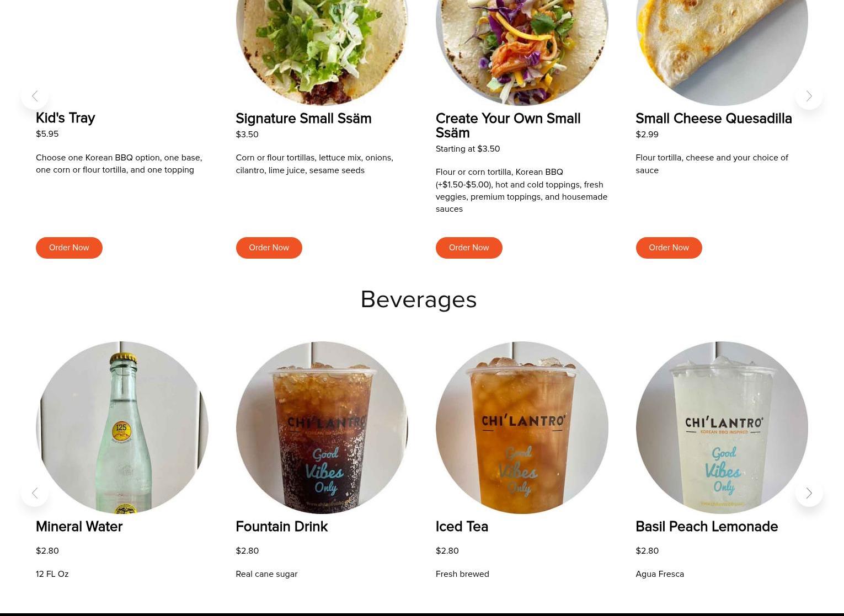The image size is (844, 616).
Task: Order the Signature Small Ssäm
Action: 269,248
